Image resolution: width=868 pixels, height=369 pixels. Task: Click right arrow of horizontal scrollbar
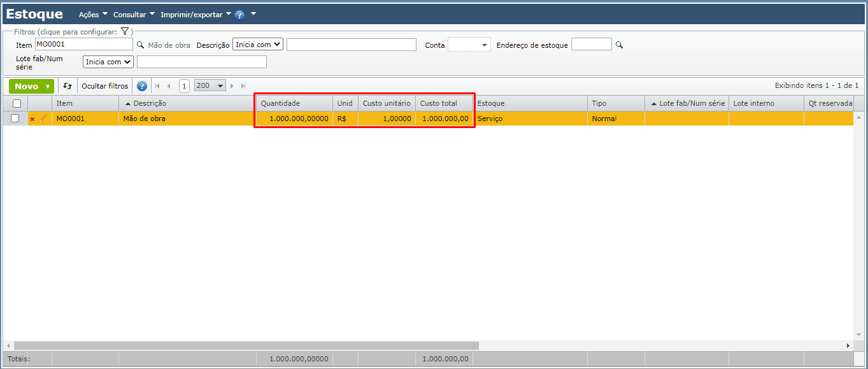click(x=848, y=345)
